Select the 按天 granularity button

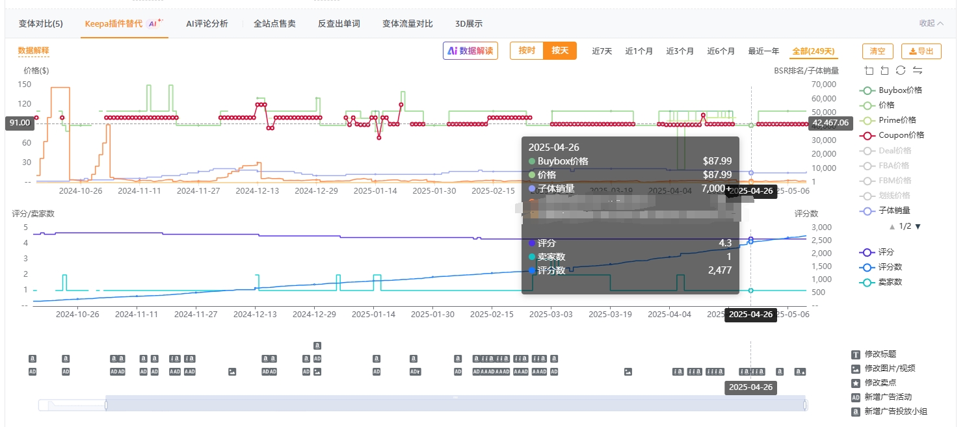point(560,51)
